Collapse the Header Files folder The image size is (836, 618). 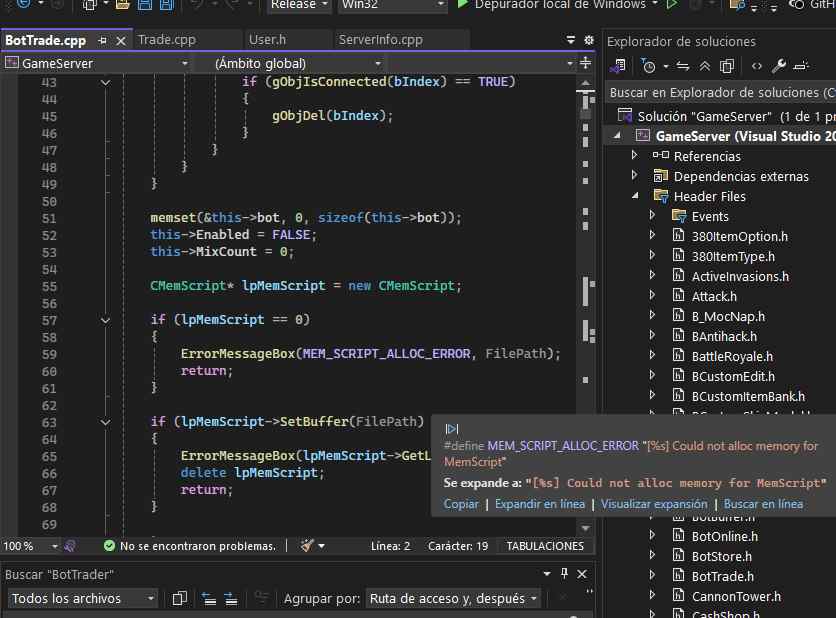pos(635,196)
